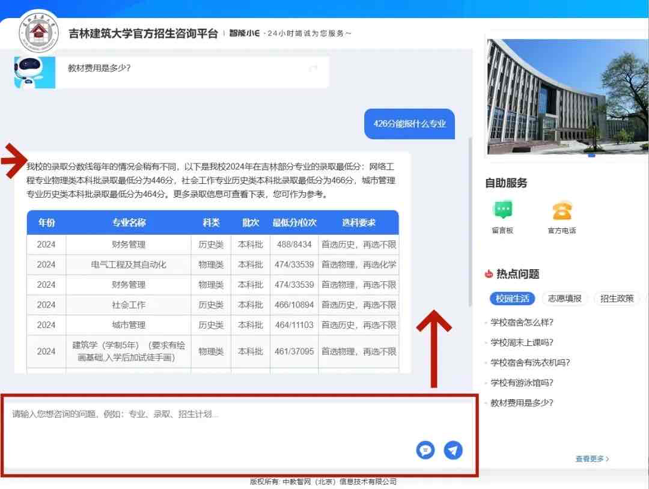Open question 学校周末上课吗?
Viewport: 649px width, 489px height.
click(x=522, y=342)
